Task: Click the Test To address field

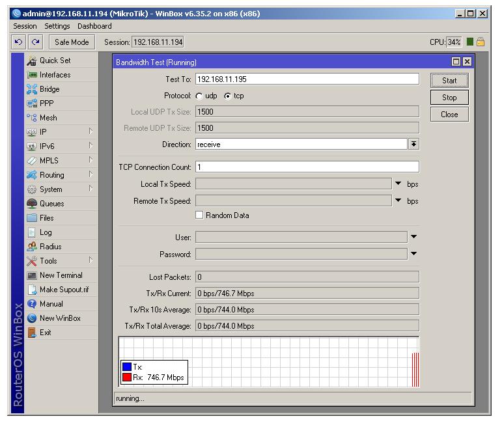Action: pyautogui.click(x=307, y=79)
